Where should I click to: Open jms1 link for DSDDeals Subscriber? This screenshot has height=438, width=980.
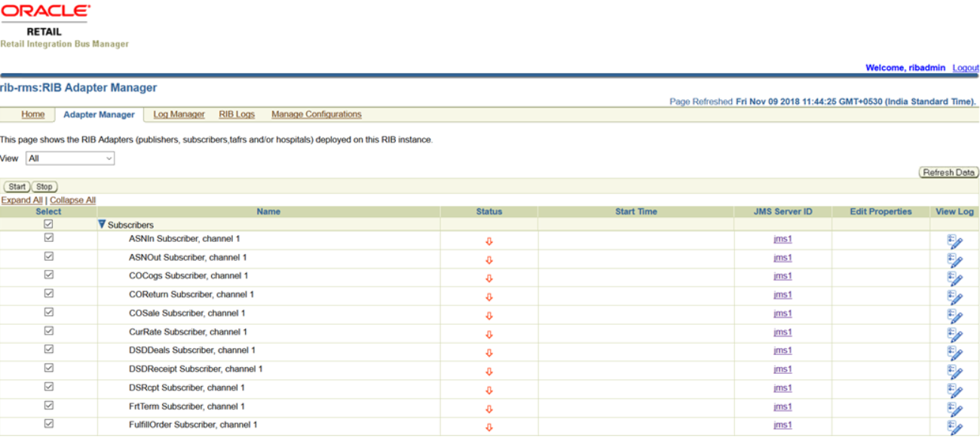tap(782, 351)
